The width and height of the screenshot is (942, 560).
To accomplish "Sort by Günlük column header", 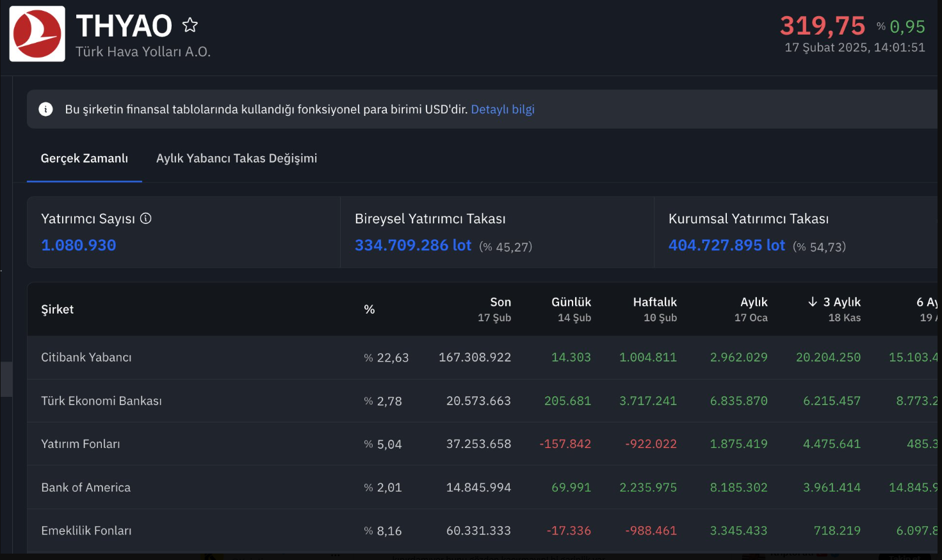I will [x=571, y=302].
